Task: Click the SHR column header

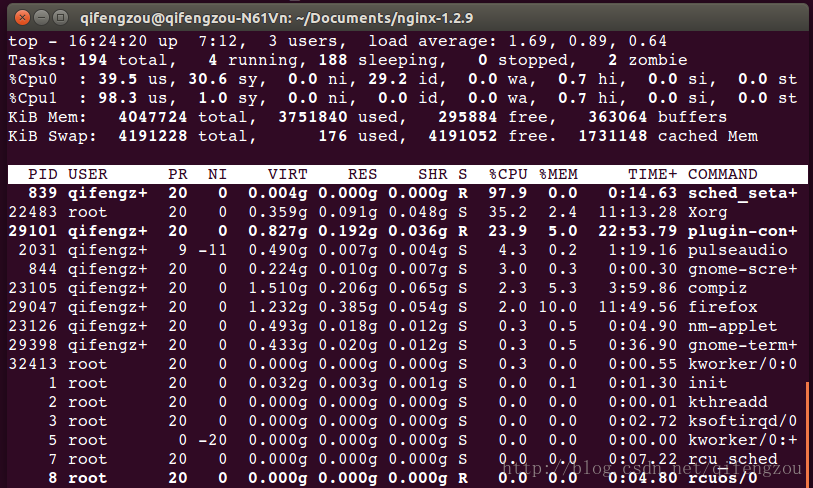Action: (432, 174)
